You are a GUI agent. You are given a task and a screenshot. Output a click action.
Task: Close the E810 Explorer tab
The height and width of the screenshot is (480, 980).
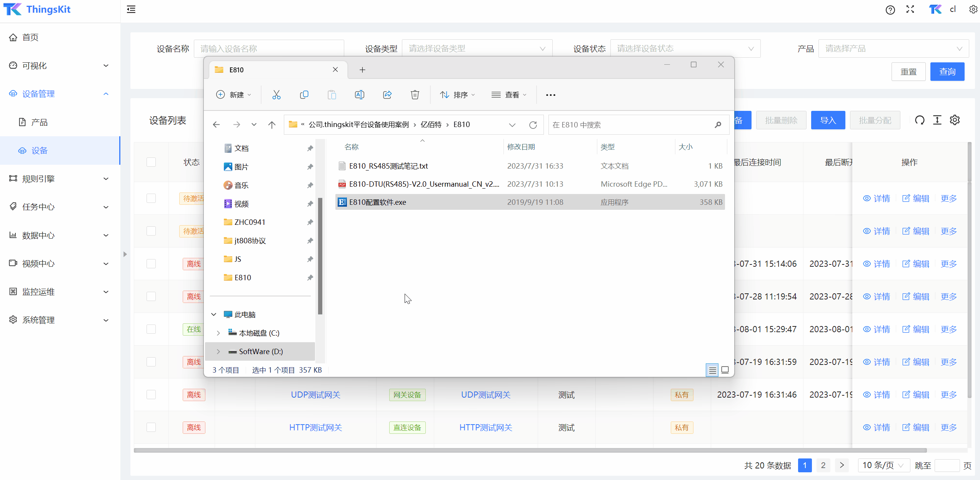click(335, 70)
